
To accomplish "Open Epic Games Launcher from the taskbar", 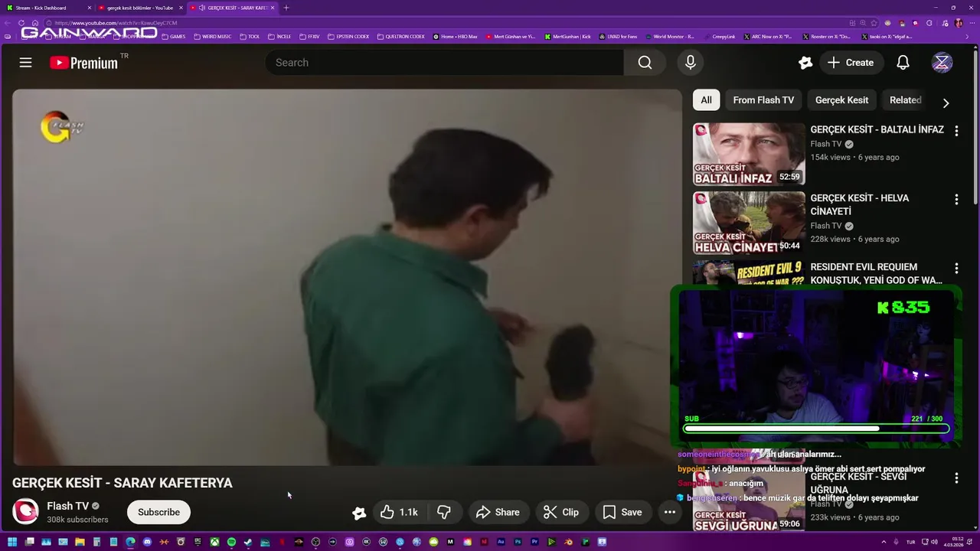I will click(198, 542).
